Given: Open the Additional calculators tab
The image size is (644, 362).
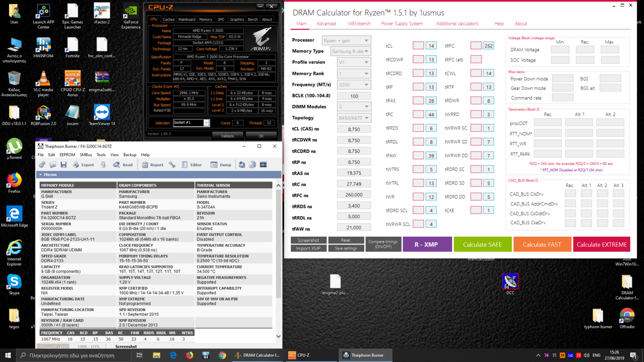Looking at the screenshot, I should [x=457, y=24].
